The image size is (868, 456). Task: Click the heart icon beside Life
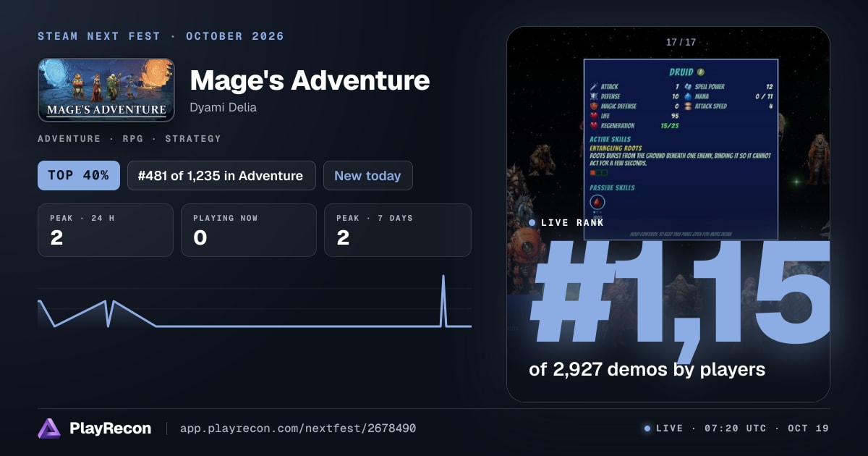(595, 116)
